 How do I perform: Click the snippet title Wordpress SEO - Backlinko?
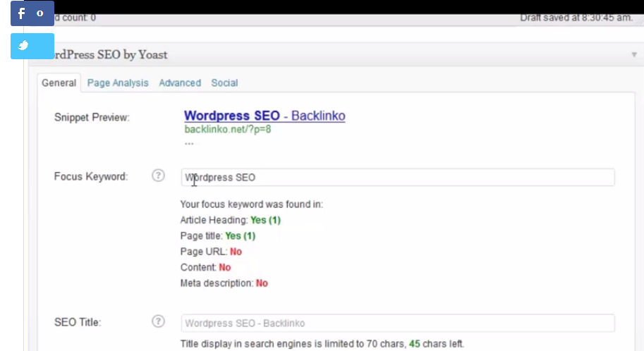click(x=265, y=116)
